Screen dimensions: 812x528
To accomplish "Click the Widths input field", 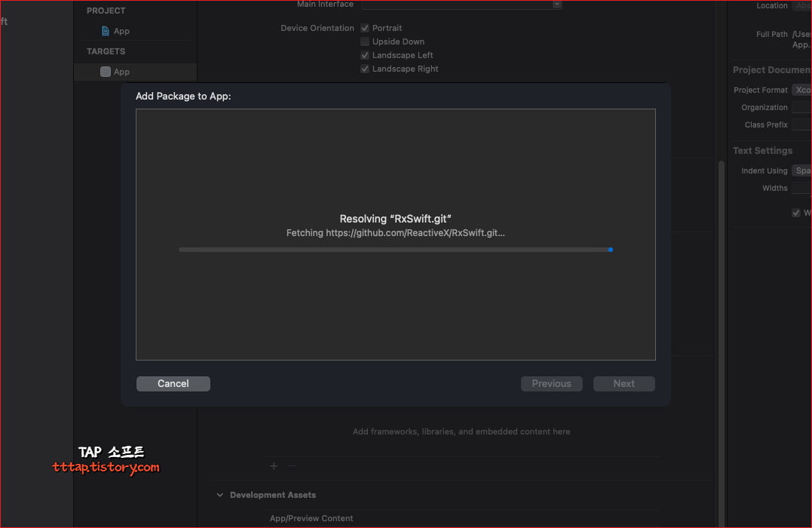I will [x=801, y=188].
